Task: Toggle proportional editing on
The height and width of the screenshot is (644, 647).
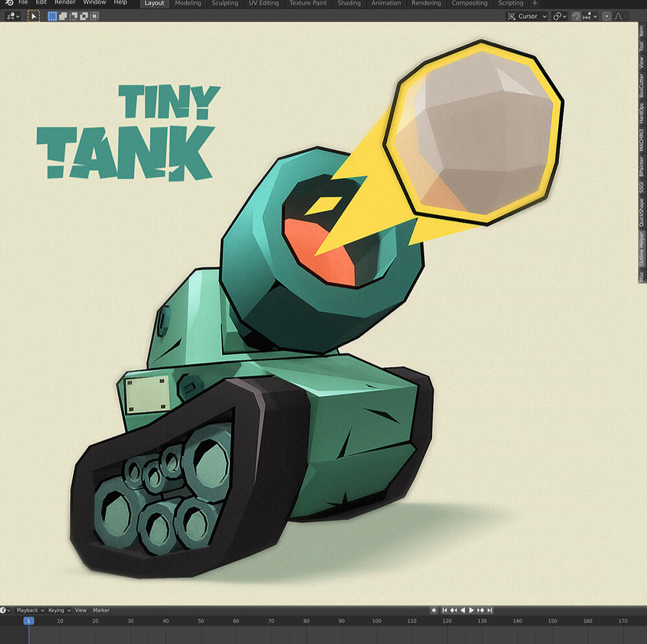Action: [607, 16]
